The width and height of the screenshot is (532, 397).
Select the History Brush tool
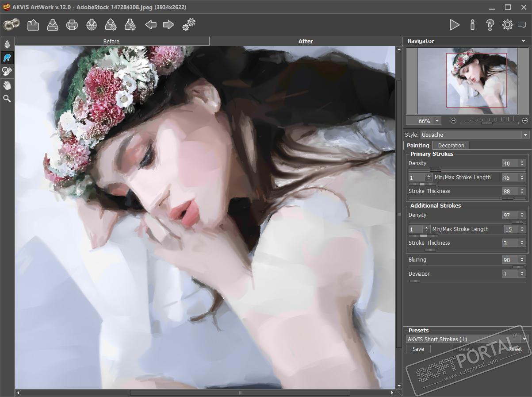coord(7,71)
